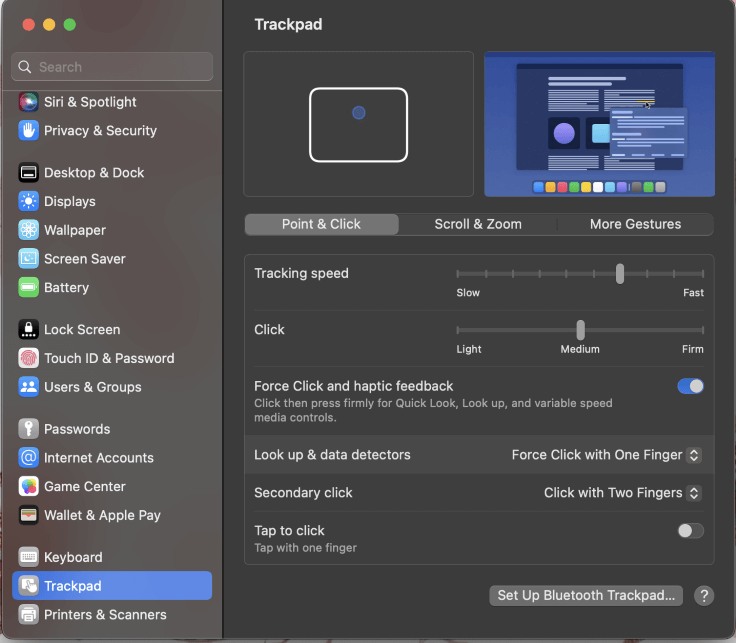The width and height of the screenshot is (736, 643).
Task: Open Siri & Spotlight settings icon
Action: coord(28,102)
